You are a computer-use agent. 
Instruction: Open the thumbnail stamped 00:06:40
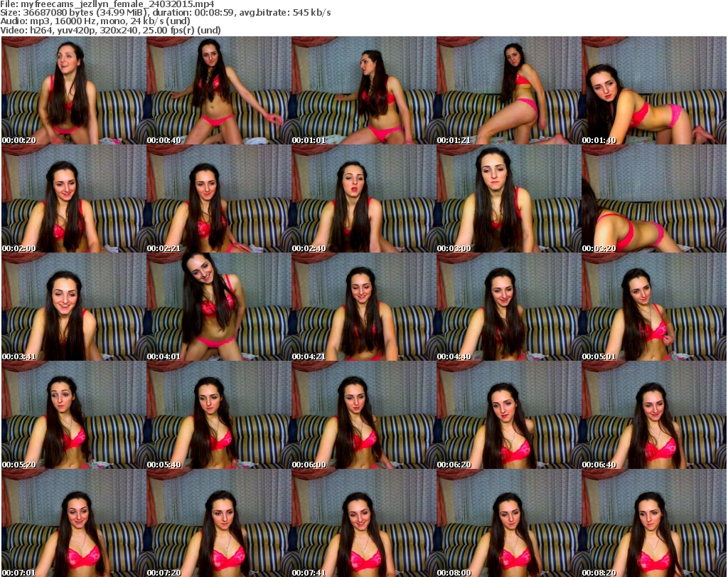pyautogui.click(x=654, y=415)
